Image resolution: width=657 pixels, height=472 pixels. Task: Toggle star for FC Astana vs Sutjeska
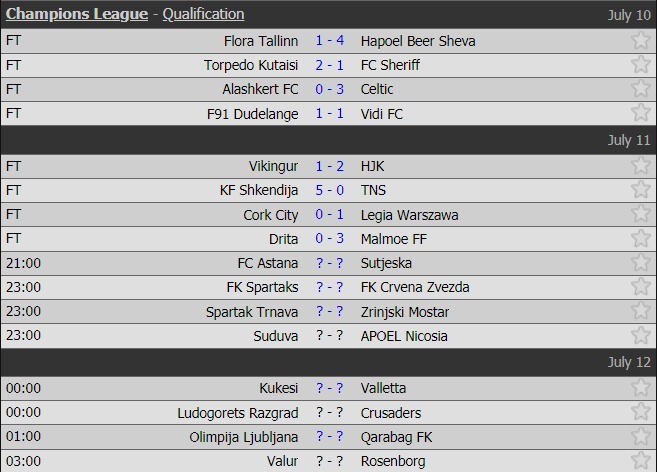click(641, 263)
